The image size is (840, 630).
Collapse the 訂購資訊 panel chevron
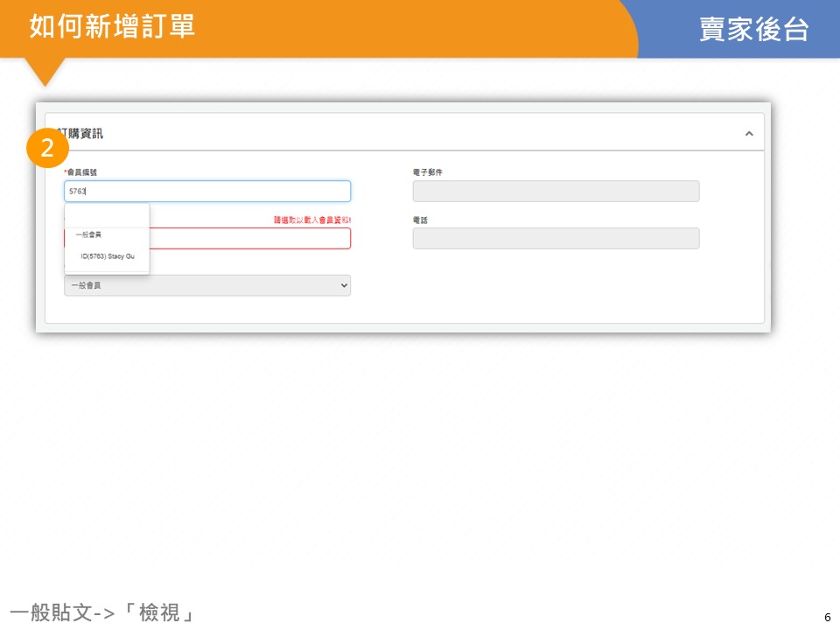point(749,134)
